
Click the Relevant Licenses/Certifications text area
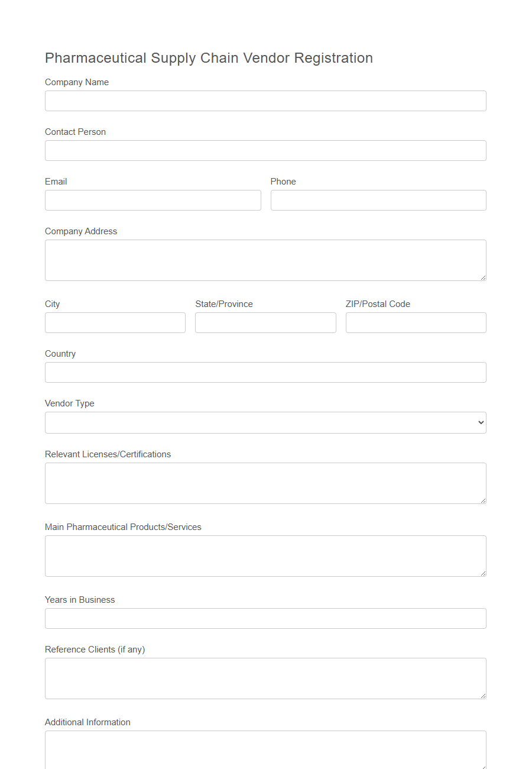click(x=265, y=482)
